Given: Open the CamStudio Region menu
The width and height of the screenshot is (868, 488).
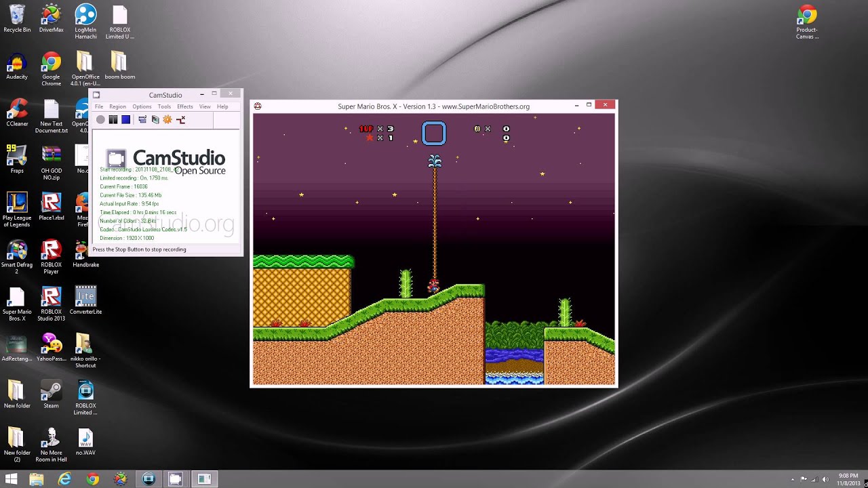Looking at the screenshot, I should coord(117,106).
